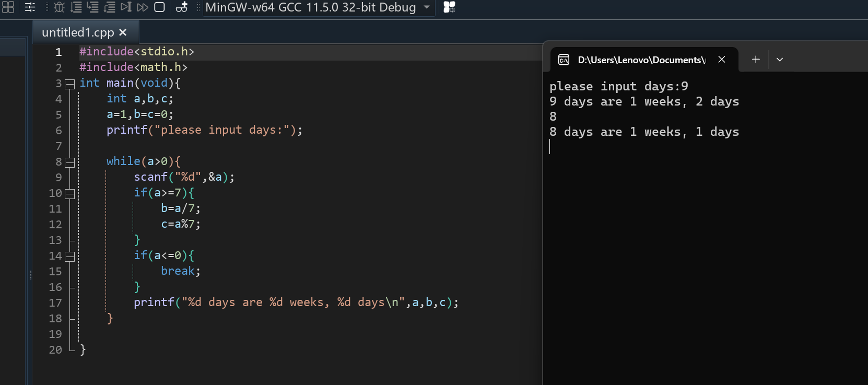This screenshot has width=868, height=385.
Task: Click line number 19 in the gutter
Action: point(55,334)
